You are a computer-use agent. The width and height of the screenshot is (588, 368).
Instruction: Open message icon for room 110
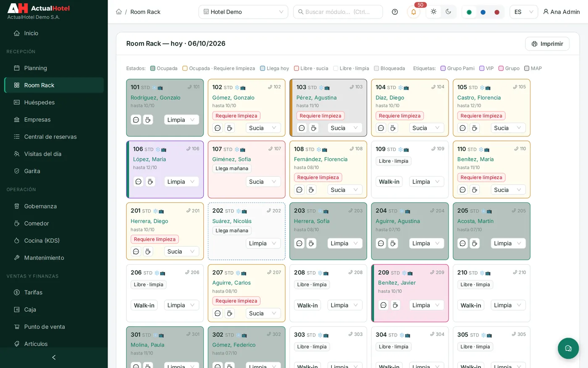(462, 190)
